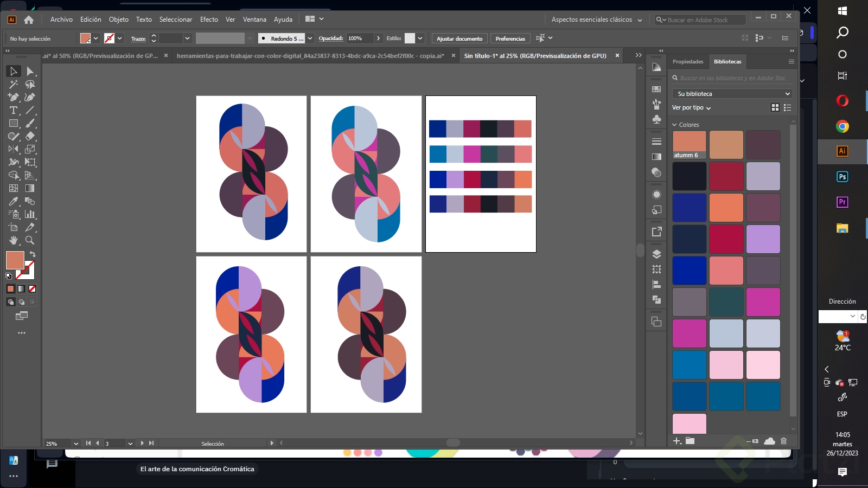Pick the Column Graph tool
This screenshot has width=868, height=488.
click(30, 214)
